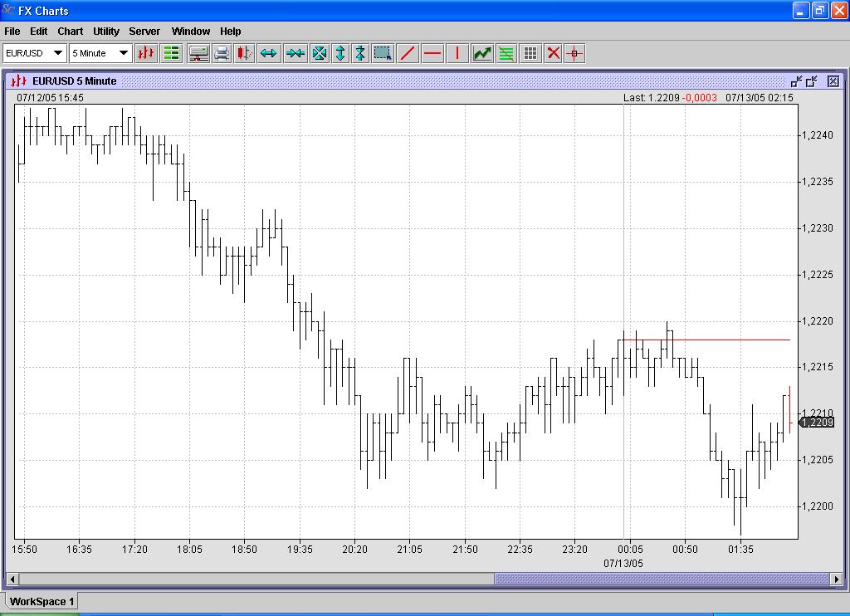Click the scrollbar right arrow
Screen dimensions: 850x616
click(835, 579)
